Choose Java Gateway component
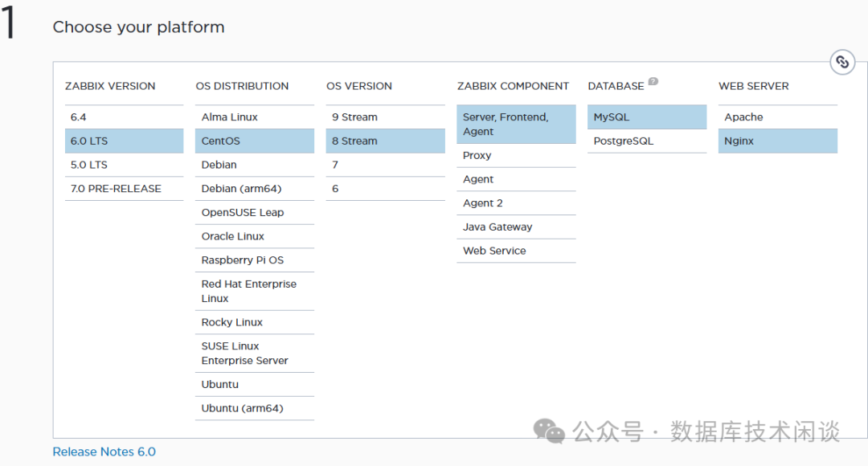 [x=516, y=227]
